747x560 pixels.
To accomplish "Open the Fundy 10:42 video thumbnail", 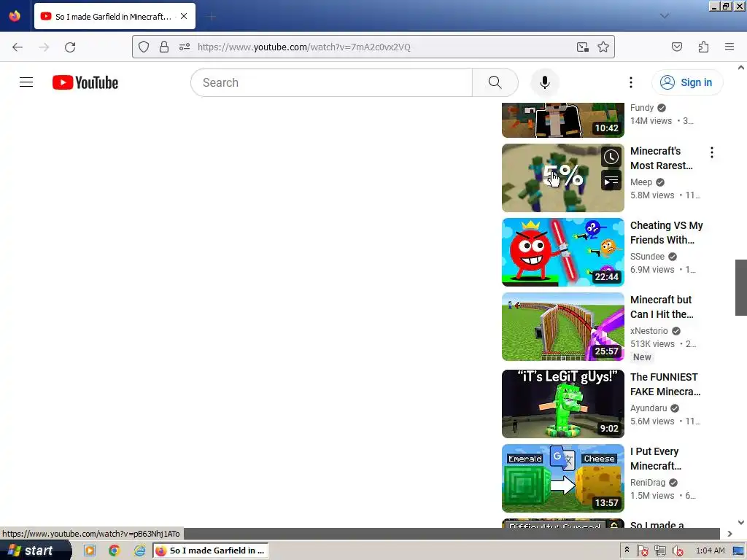I will pyautogui.click(x=562, y=120).
